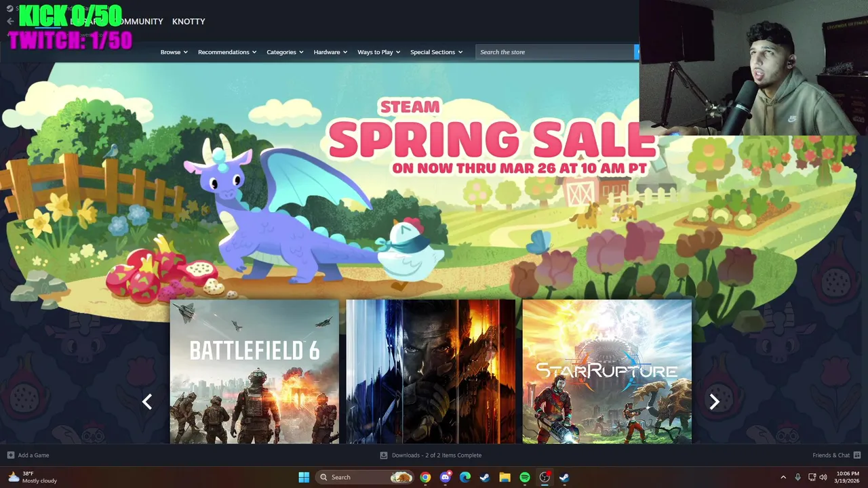Open the Ways to Play dropdown
Screen dimensions: 868x488
tap(379, 52)
